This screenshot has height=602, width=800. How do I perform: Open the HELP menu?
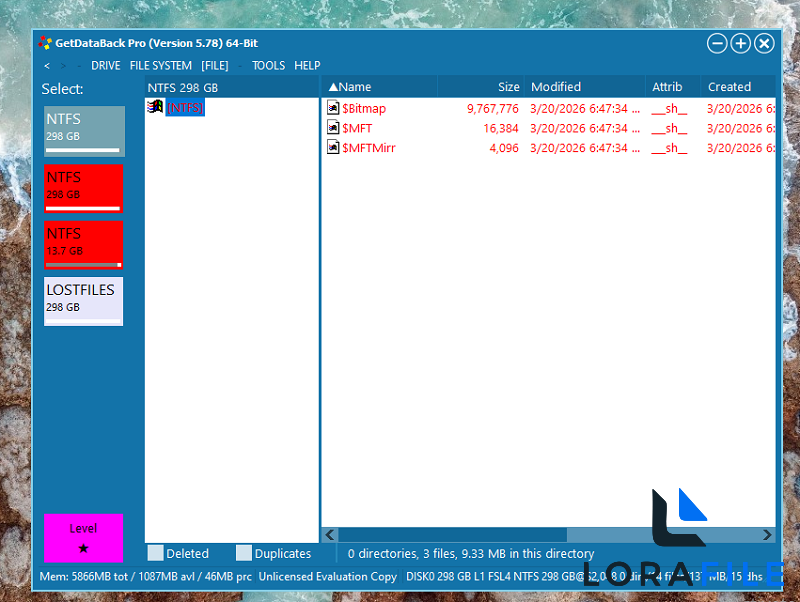tap(307, 65)
